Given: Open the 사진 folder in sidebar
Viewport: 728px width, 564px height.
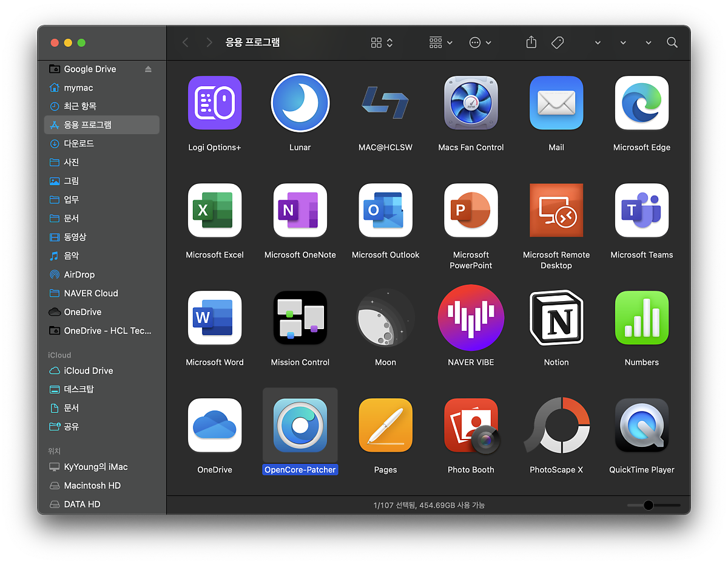Looking at the screenshot, I should coord(102,162).
